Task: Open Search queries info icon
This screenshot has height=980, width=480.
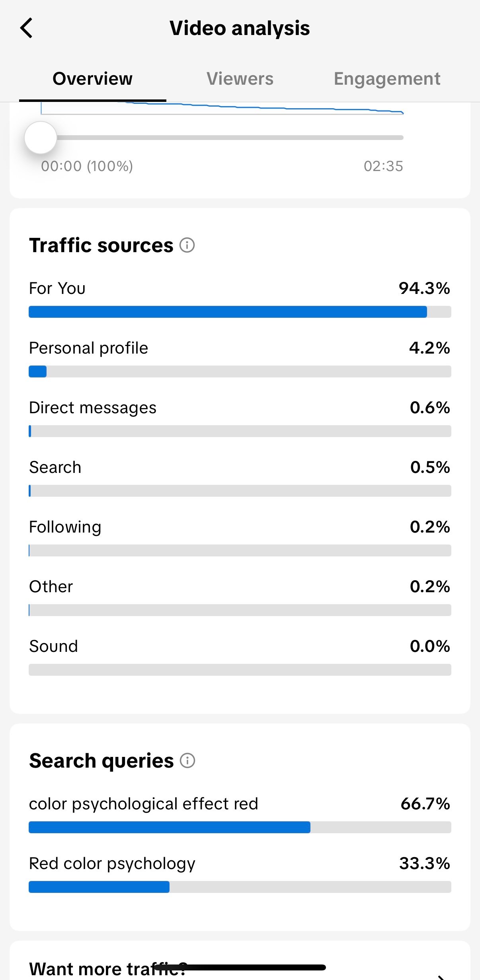Action: tap(187, 761)
